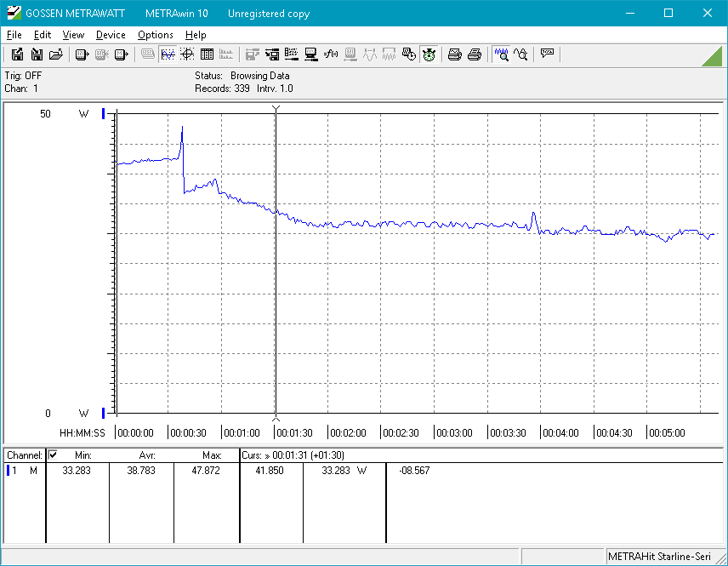Click the blue waveform zoom magnifier icon
The image size is (728, 566).
click(x=502, y=54)
